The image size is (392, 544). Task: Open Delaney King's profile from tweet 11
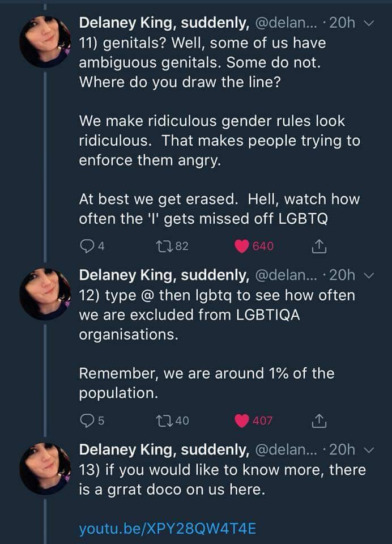(163, 23)
